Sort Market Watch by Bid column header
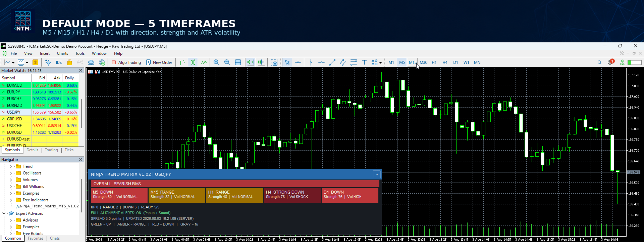Viewport: 644px width, 242px height. pos(39,78)
